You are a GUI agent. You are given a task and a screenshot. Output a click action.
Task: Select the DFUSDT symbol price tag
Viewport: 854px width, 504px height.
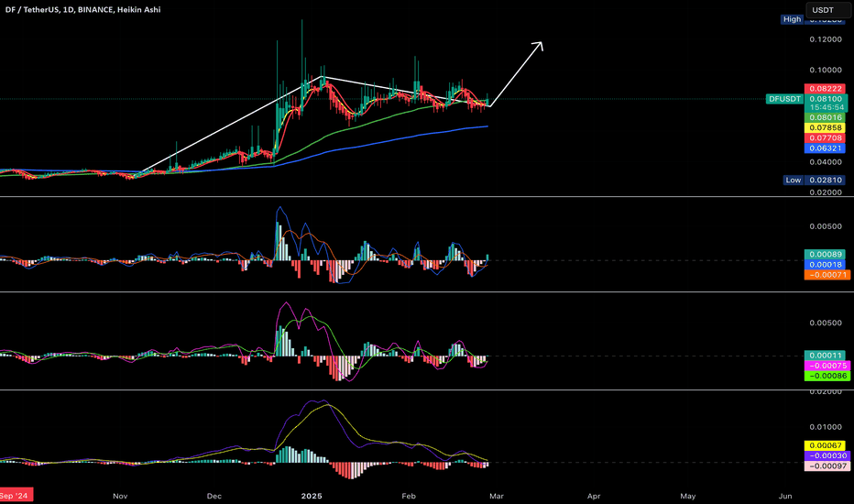[x=784, y=99]
